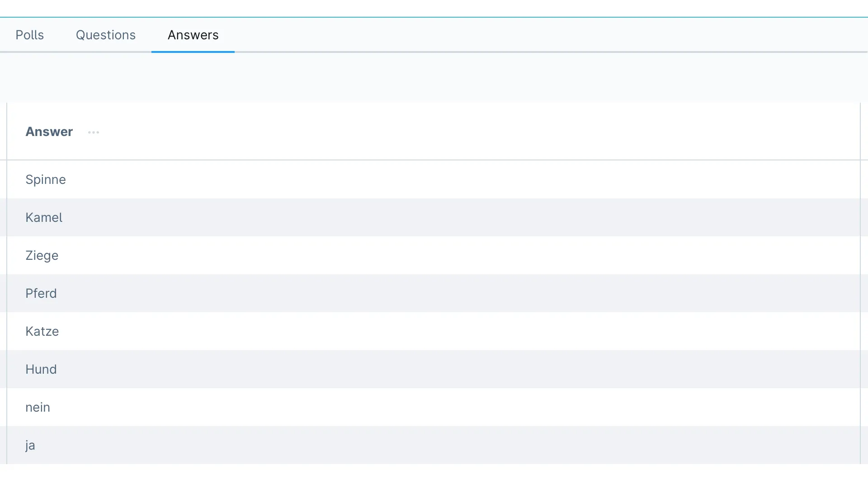This screenshot has height=488, width=868.
Task: Select the nein answer row
Action: point(38,407)
